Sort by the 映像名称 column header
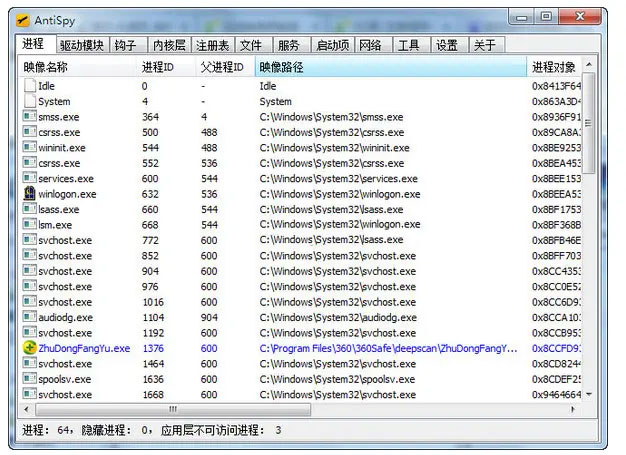The image size is (626, 455). [x=77, y=67]
